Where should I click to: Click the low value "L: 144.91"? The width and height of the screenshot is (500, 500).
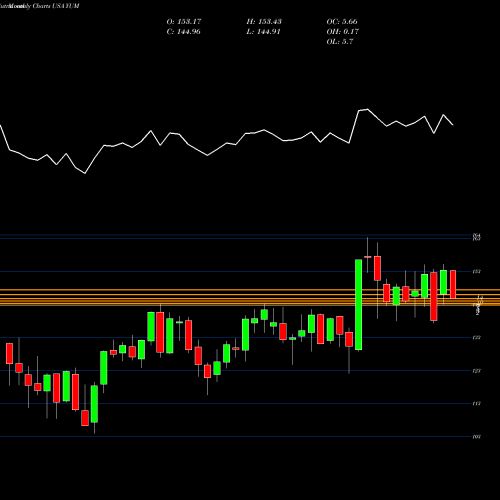point(263,32)
